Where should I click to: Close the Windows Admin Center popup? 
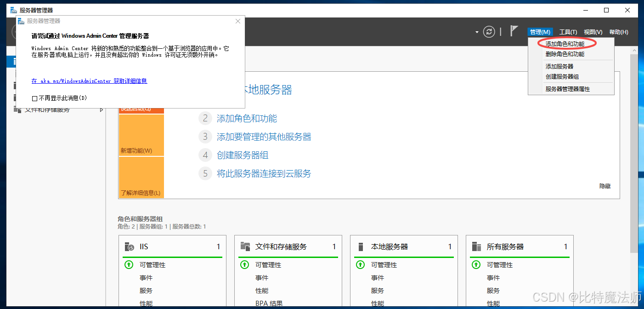pyautogui.click(x=238, y=21)
